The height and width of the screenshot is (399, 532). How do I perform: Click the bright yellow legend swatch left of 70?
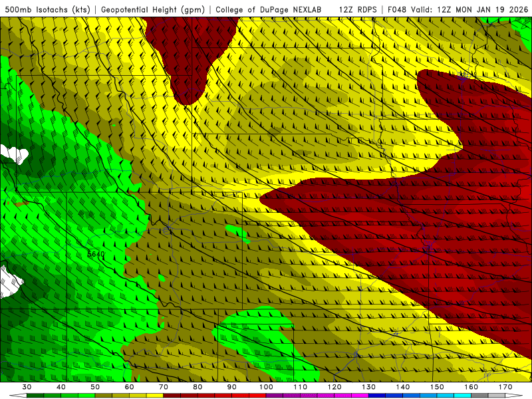155,396
